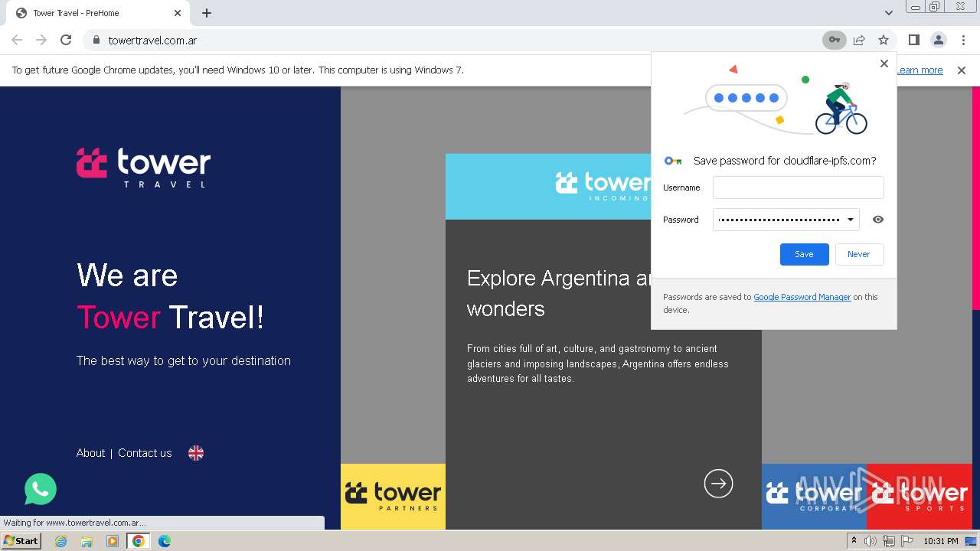Screen dimensions: 980x551
Task: Open the network tray icon
Action: coord(888,541)
